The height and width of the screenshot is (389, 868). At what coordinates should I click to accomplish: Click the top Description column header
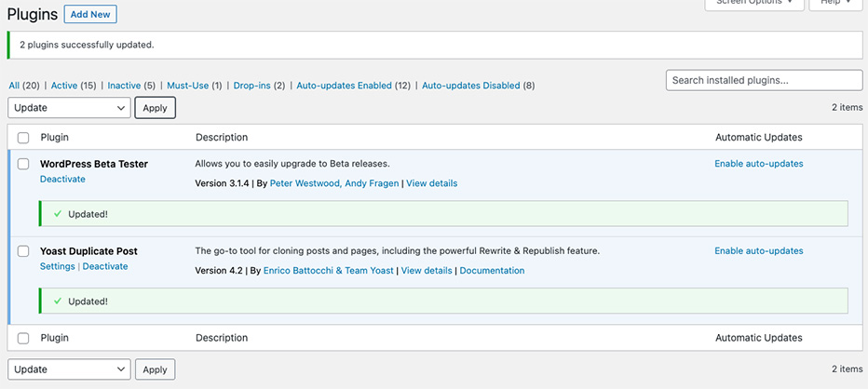(222, 137)
